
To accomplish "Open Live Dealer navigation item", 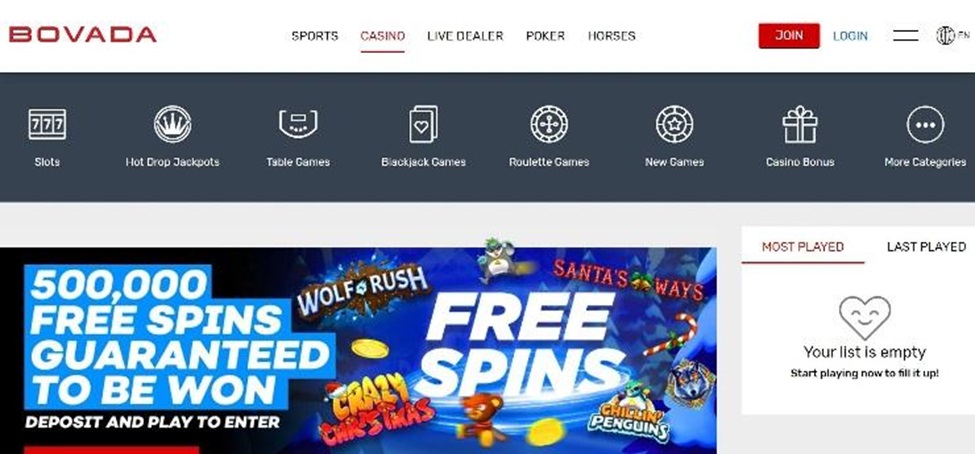I will pos(465,36).
